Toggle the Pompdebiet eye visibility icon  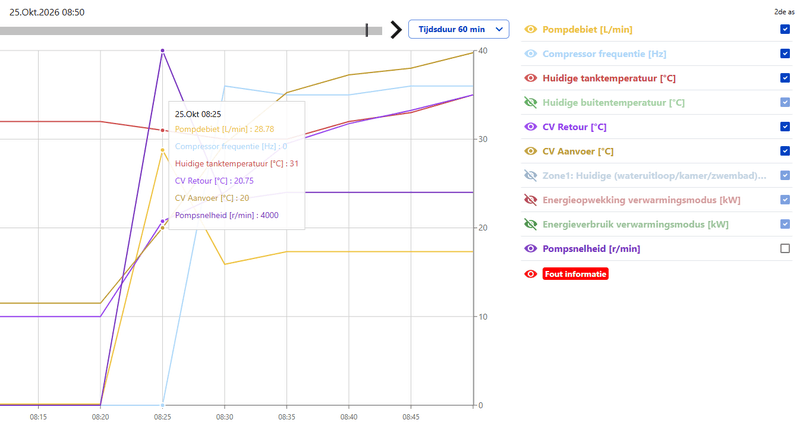pos(531,30)
